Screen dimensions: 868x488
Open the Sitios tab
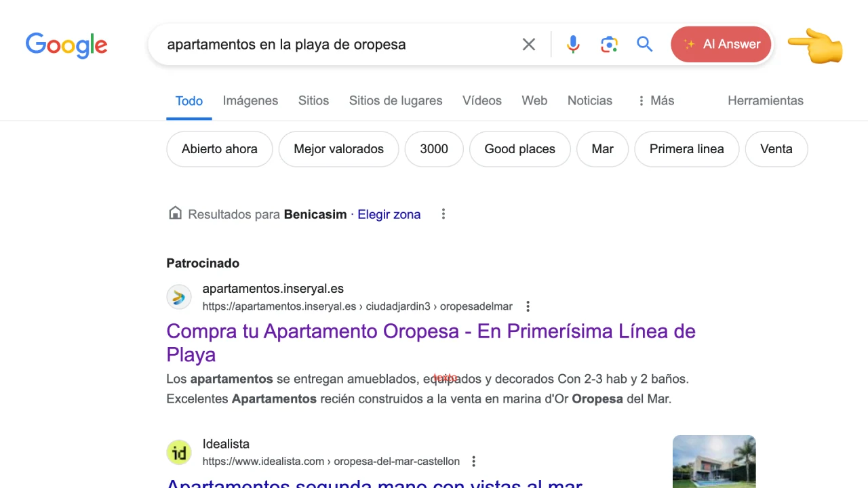pos(313,100)
